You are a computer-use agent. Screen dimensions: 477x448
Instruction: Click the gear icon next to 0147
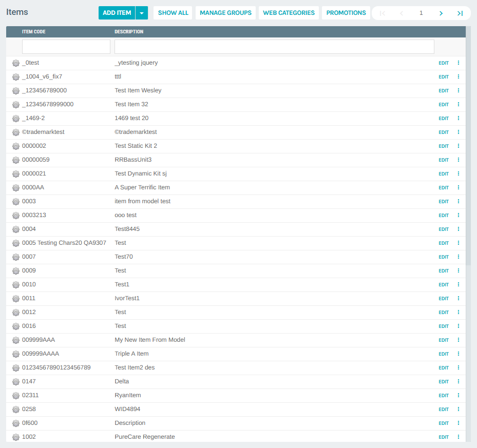click(15, 381)
